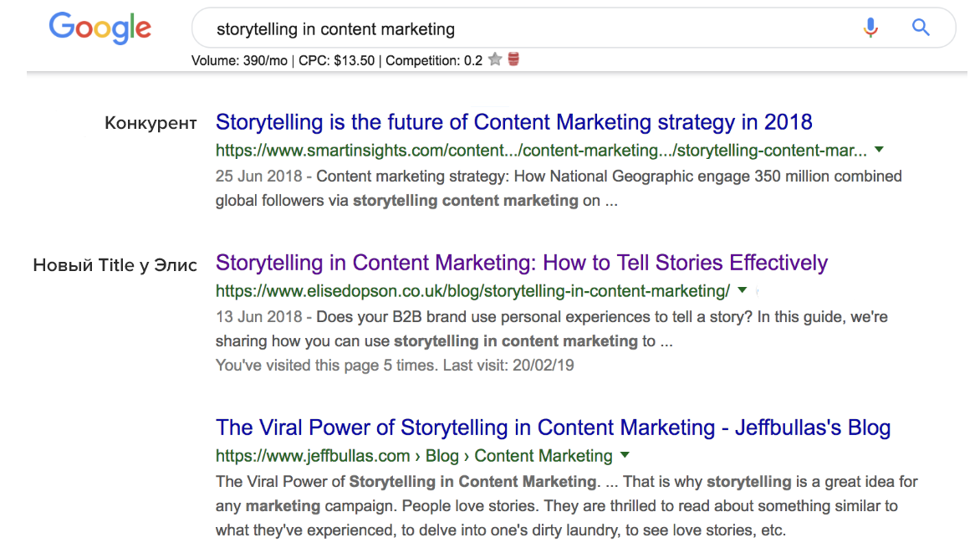The image size is (980, 553).
Task: Click the magnifying glass search icon
Action: tap(921, 28)
